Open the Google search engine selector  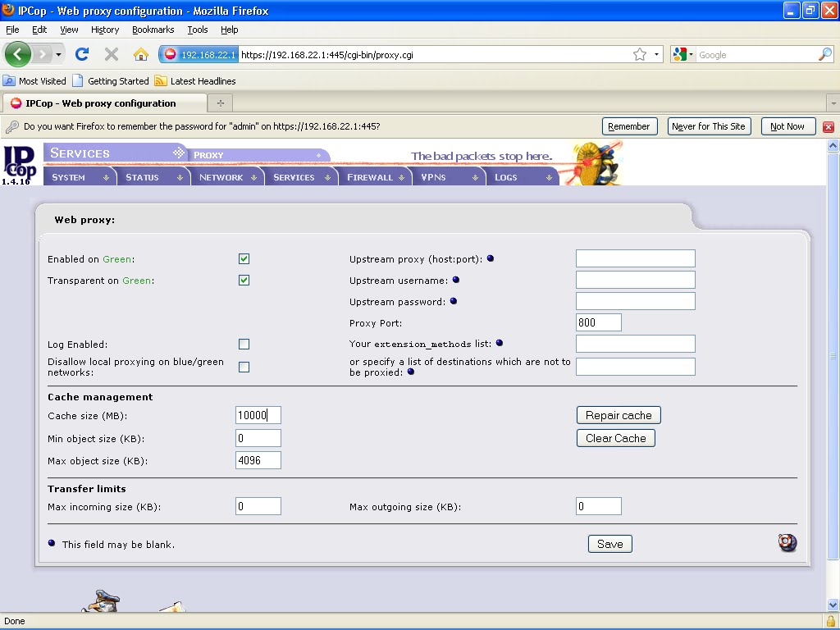[683, 55]
